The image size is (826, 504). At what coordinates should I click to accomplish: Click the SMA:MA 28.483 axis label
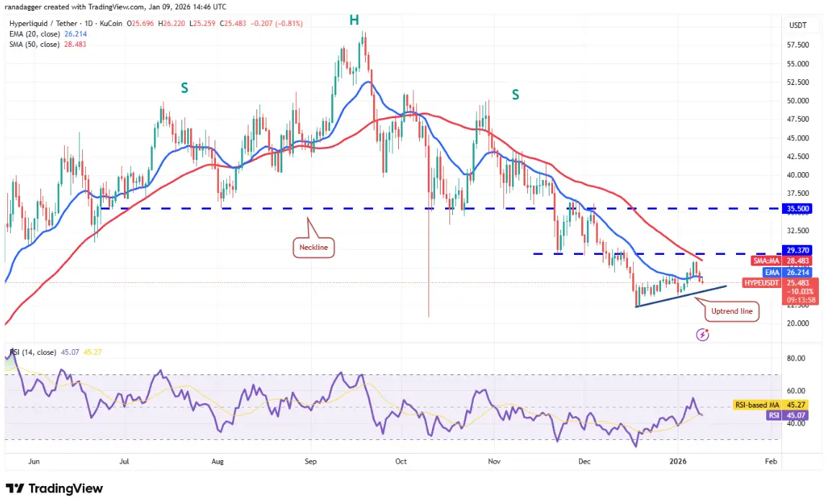(x=781, y=261)
